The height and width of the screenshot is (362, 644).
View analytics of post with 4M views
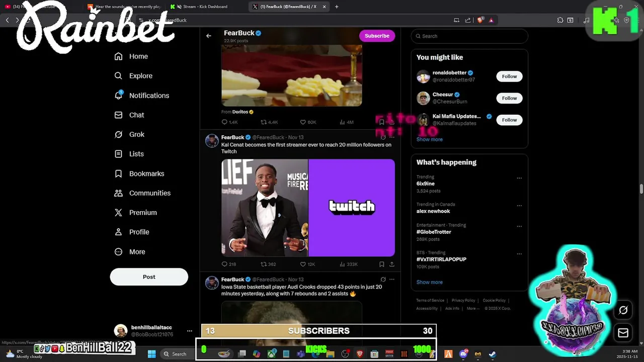click(347, 122)
